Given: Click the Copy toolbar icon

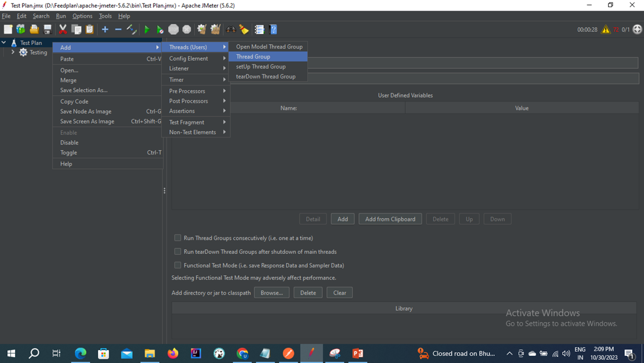Looking at the screenshot, I should pyautogui.click(x=76, y=29).
